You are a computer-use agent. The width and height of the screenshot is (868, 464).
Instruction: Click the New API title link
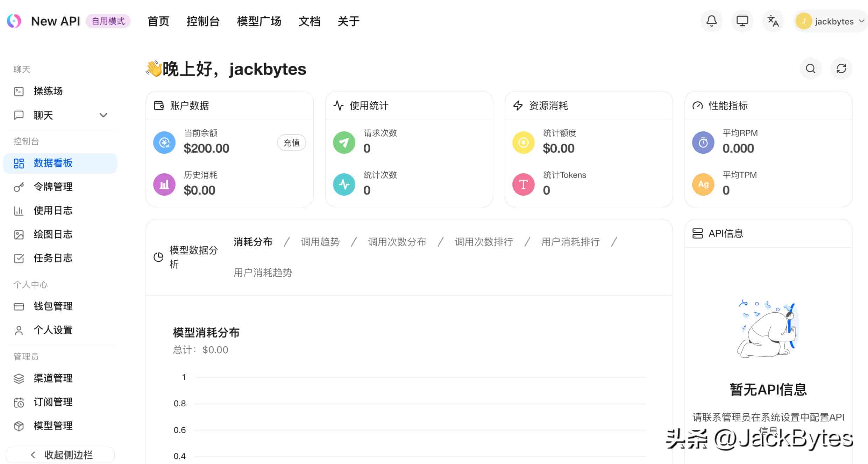56,21
